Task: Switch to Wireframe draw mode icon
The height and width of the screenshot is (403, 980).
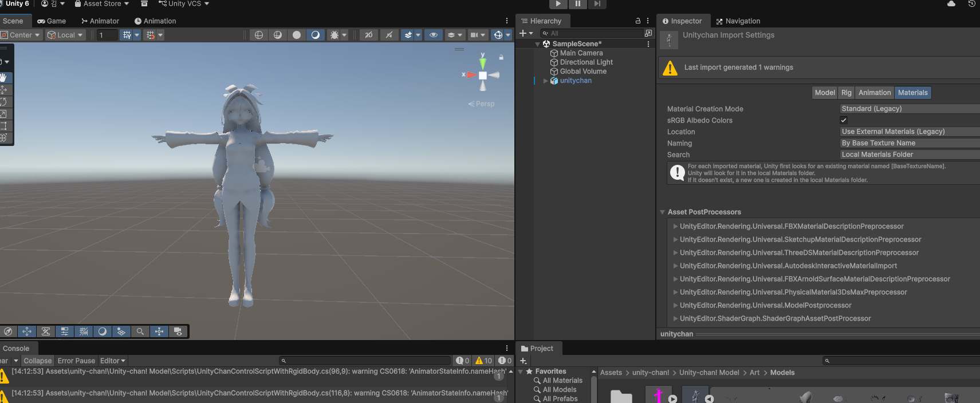Action: click(x=259, y=35)
